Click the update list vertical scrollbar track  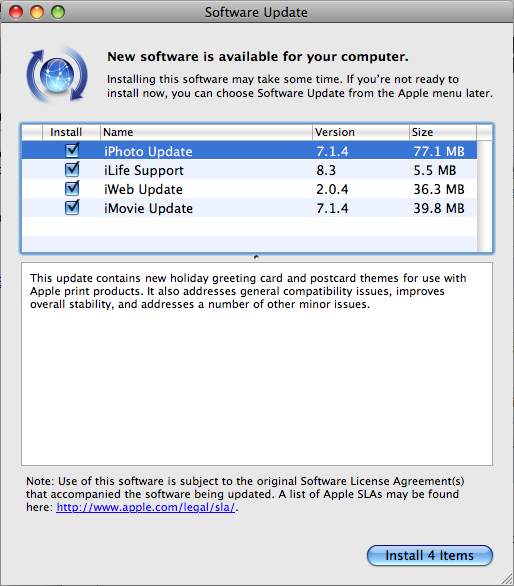[x=485, y=196]
